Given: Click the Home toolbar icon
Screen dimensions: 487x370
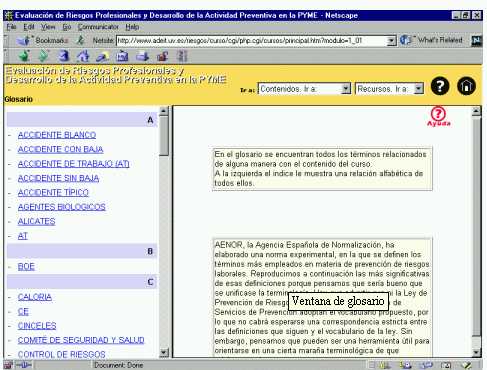Looking at the screenshot, I should [x=83, y=56].
